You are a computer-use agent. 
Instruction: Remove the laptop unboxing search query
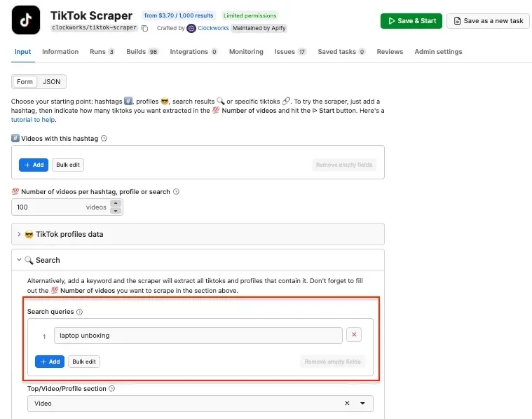(x=354, y=335)
